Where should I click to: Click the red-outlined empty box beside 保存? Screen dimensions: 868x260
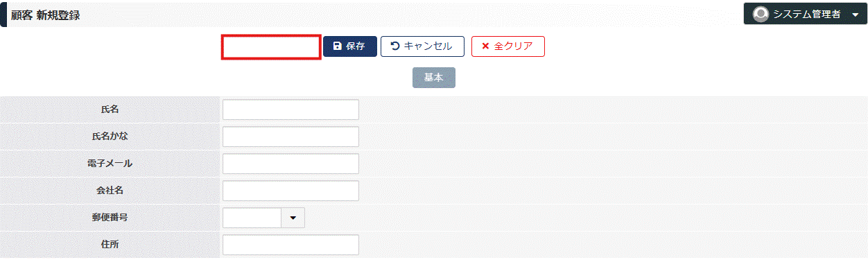click(271, 46)
